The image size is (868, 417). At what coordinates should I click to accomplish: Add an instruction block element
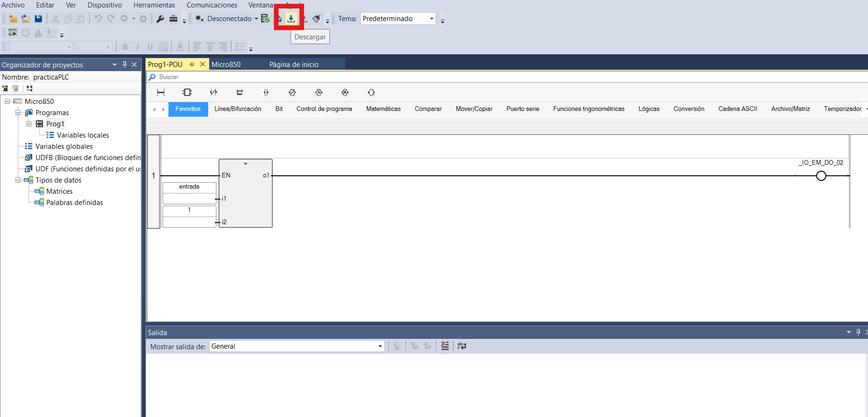tap(187, 93)
